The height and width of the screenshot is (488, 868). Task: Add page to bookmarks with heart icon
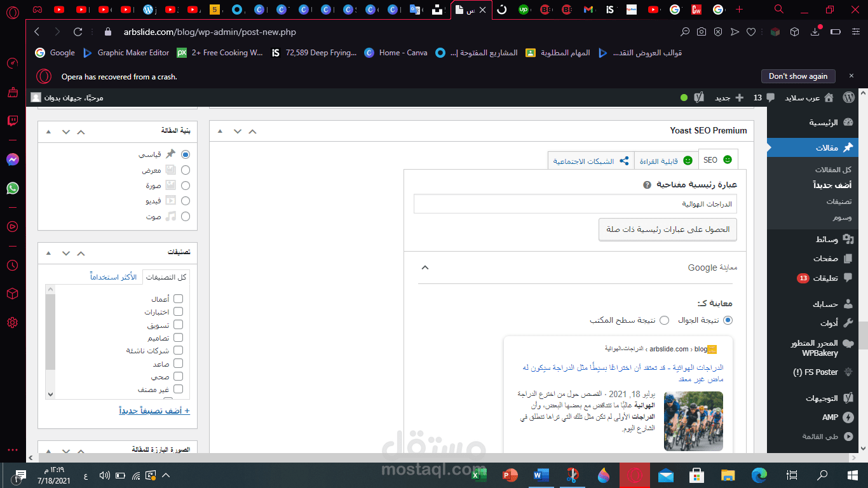pyautogui.click(x=751, y=32)
